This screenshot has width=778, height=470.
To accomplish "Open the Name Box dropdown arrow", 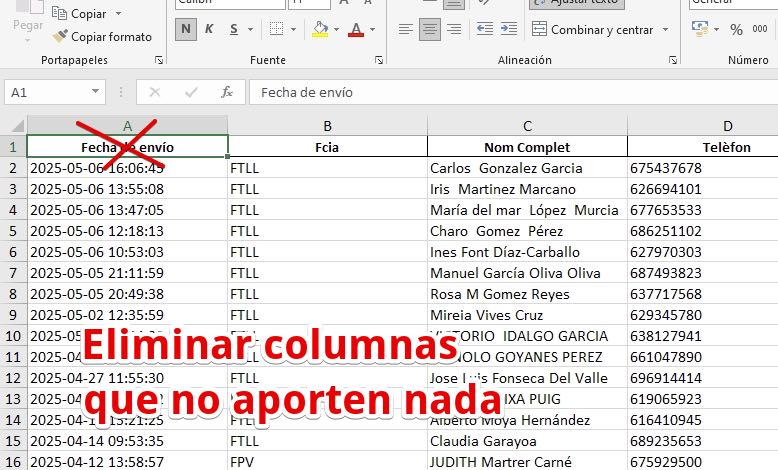I will [x=95, y=92].
